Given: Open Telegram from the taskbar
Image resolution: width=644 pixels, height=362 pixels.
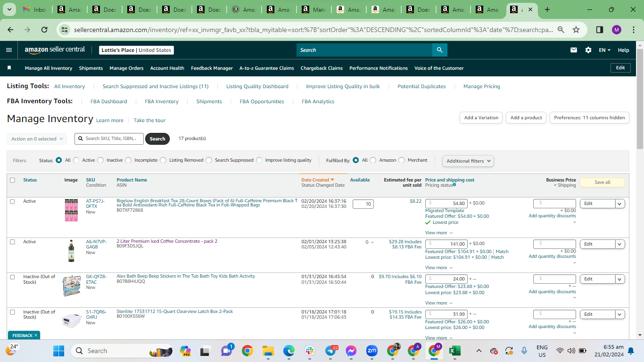Looking at the screenshot, I should [x=330, y=351].
